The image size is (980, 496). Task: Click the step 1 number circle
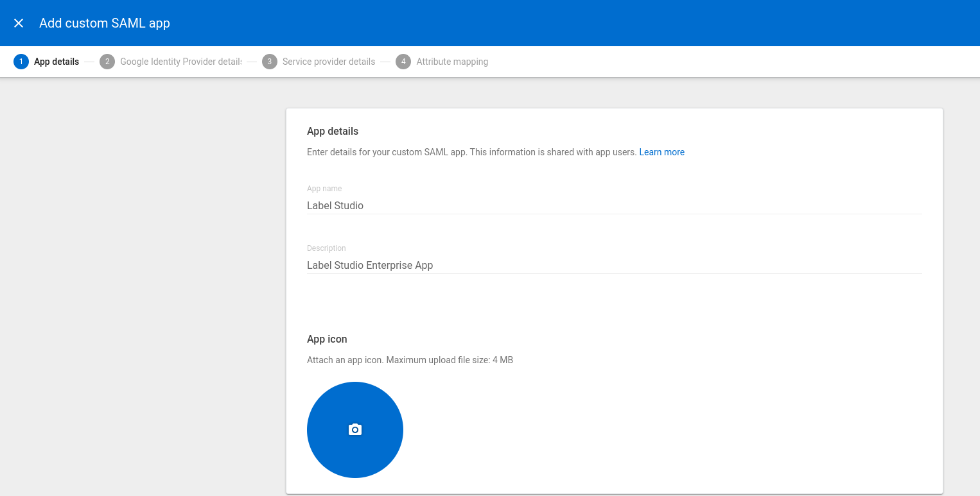21,62
